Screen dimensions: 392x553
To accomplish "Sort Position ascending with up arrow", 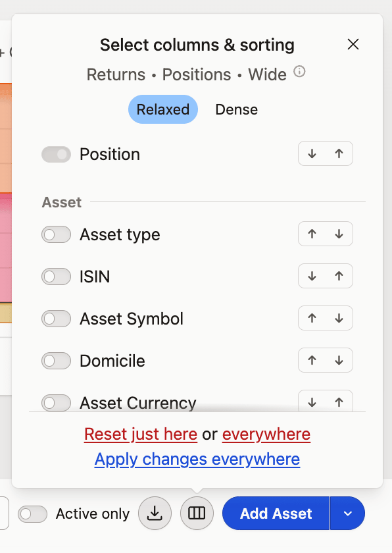I will [x=339, y=153].
